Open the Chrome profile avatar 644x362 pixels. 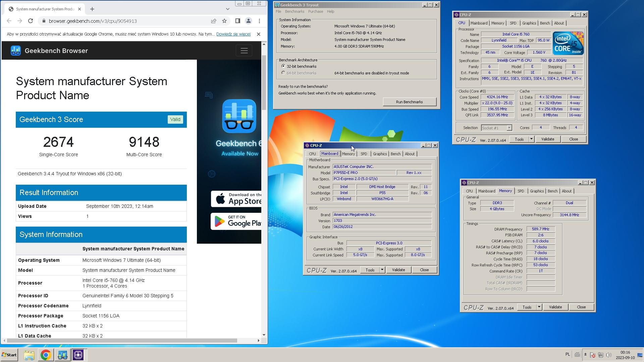[x=249, y=21]
